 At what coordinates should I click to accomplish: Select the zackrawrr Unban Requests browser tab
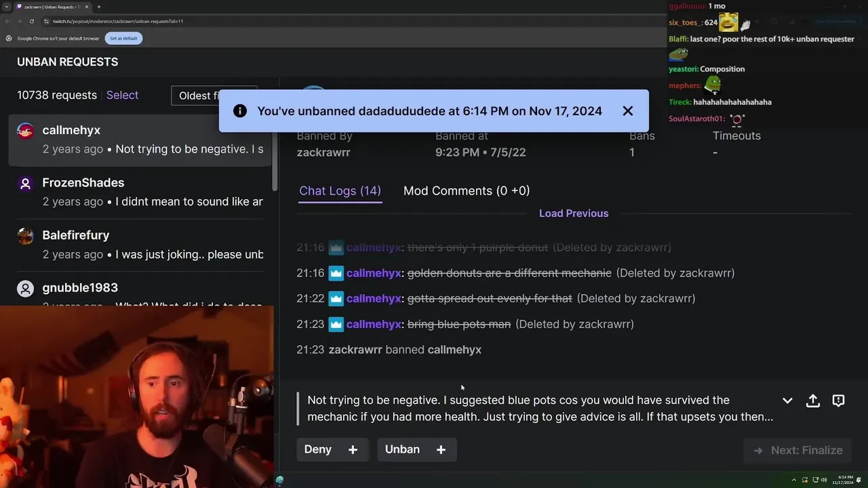tap(52, 7)
